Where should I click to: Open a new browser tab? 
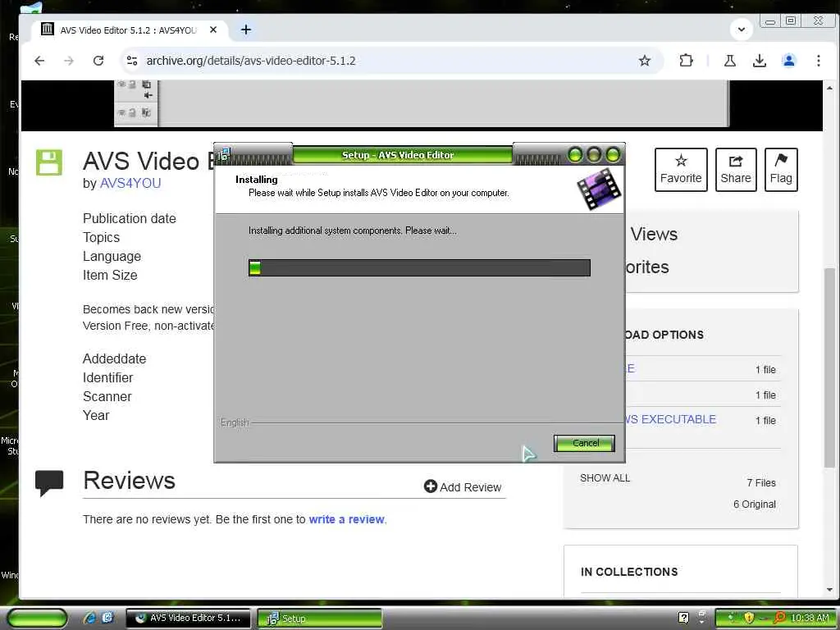coord(246,30)
